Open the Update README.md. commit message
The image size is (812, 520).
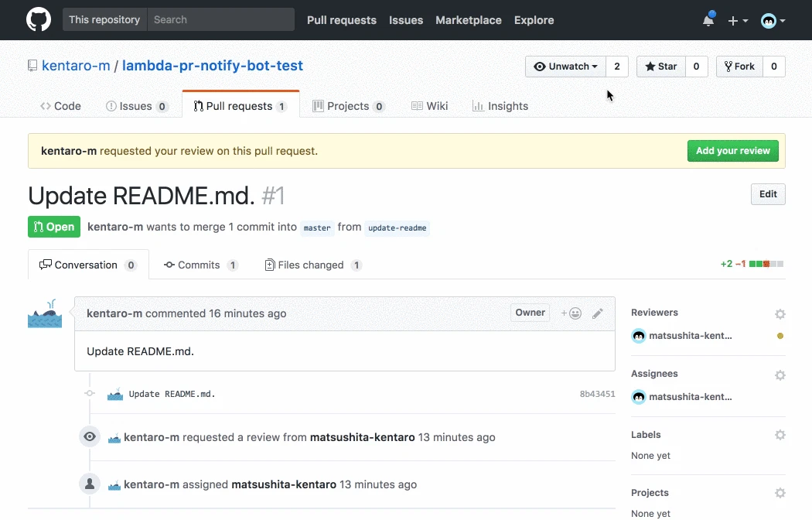tap(172, 394)
